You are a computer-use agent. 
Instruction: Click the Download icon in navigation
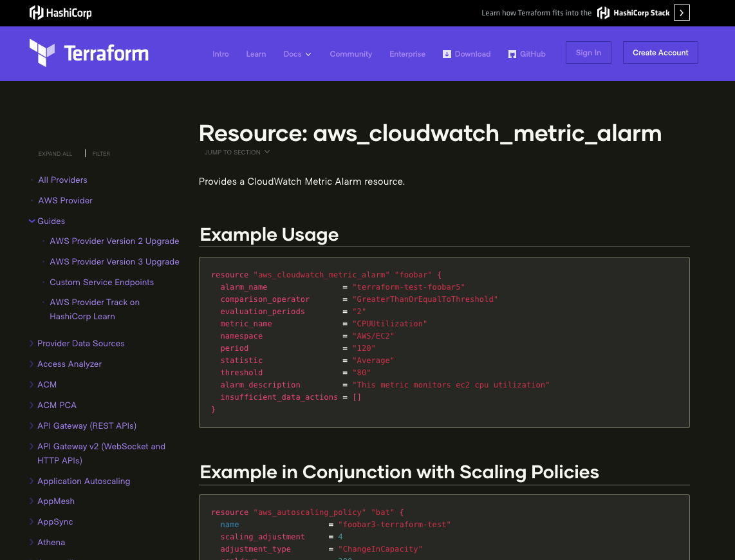tap(447, 54)
